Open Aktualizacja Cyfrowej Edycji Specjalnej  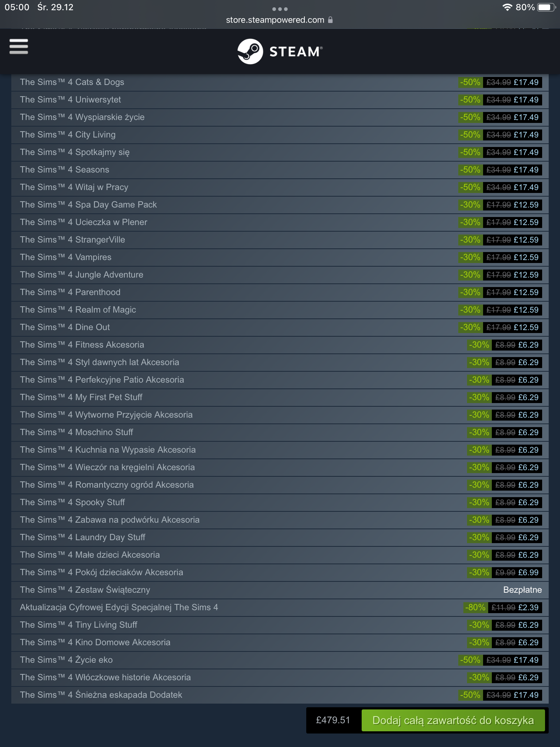[x=119, y=607]
